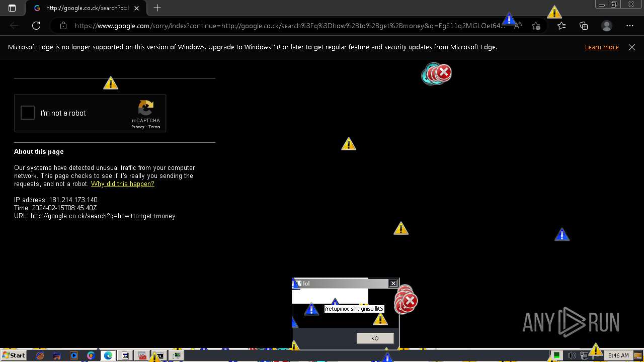This screenshot has height=362, width=644.
Task: Switch to command prompt taskbar button
Action: pyautogui.click(x=159, y=355)
